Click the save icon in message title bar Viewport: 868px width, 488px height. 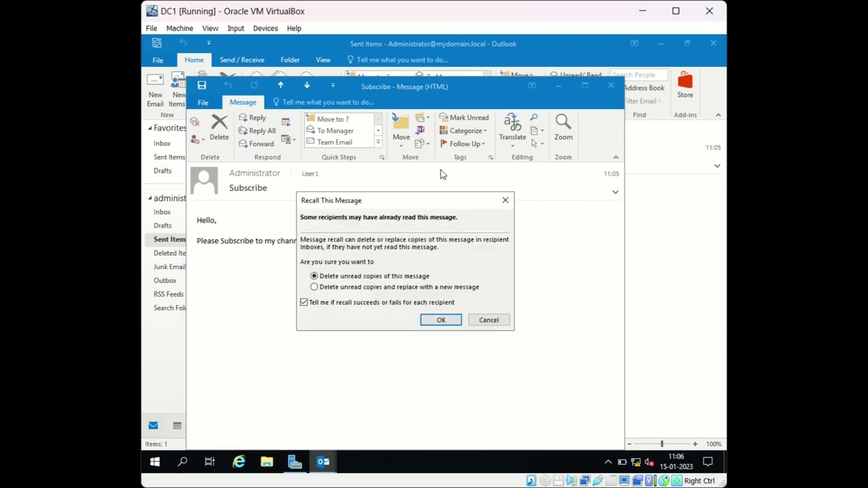pyautogui.click(x=201, y=85)
